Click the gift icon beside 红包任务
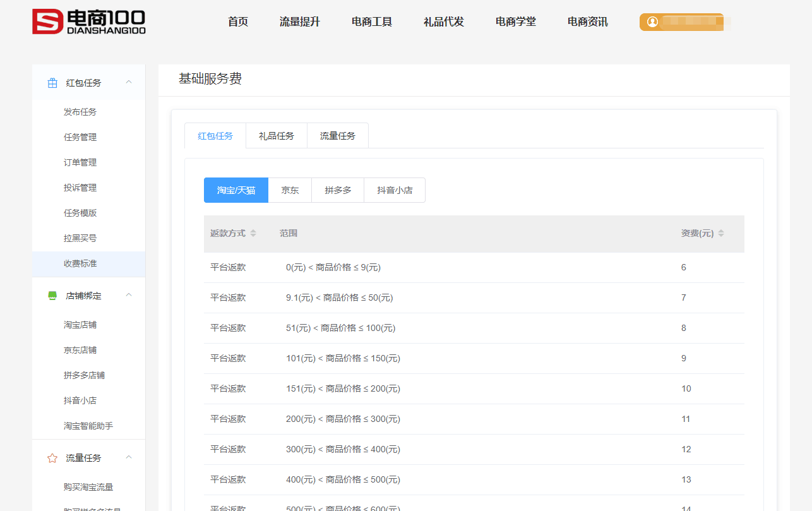Screen dimensions: 812x511 52,83
